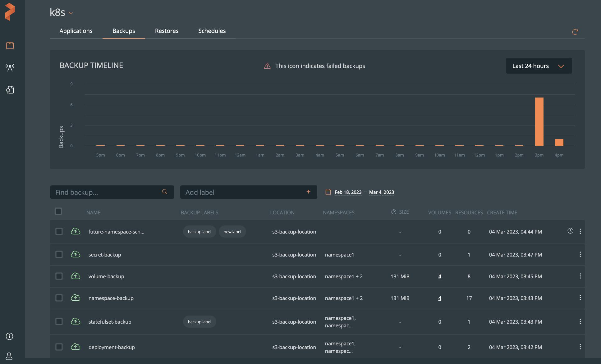Open the backup rules sidebar icon
601x364 pixels.
(x=10, y=90)
